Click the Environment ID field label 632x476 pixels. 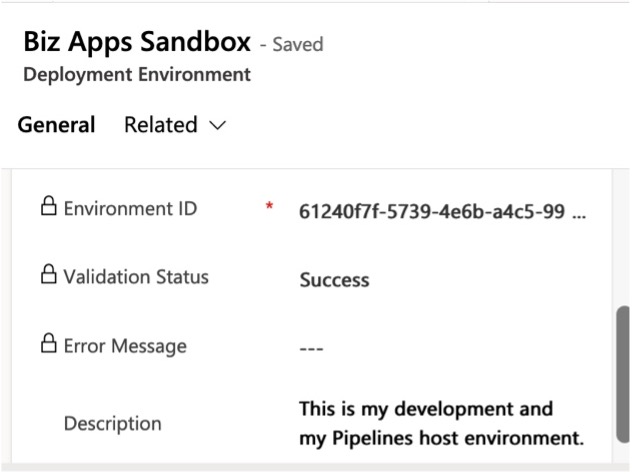130,209
